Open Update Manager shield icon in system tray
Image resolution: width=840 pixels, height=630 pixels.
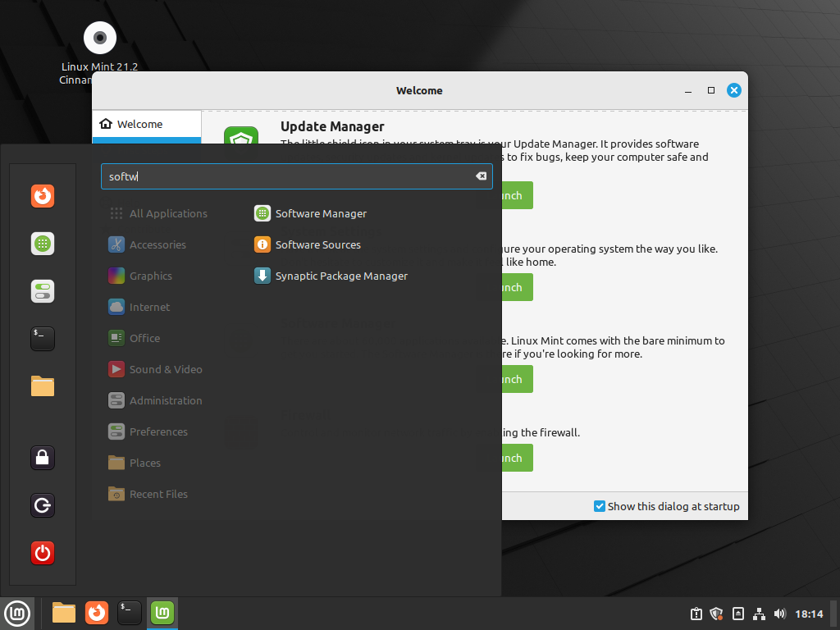click(x=715, y=613)
